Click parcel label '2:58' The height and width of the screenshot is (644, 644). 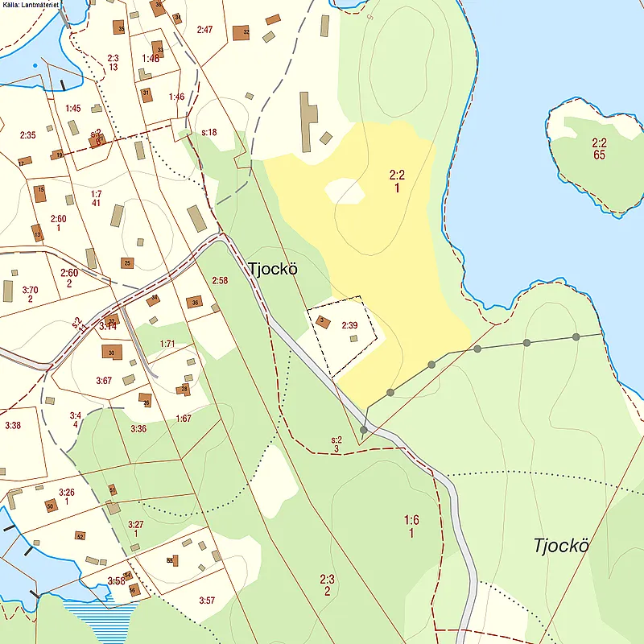[x=220, y=280]
